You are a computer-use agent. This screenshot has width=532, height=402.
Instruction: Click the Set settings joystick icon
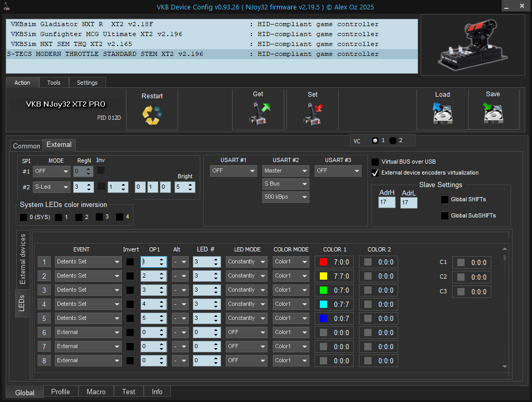tap(313, 114)
